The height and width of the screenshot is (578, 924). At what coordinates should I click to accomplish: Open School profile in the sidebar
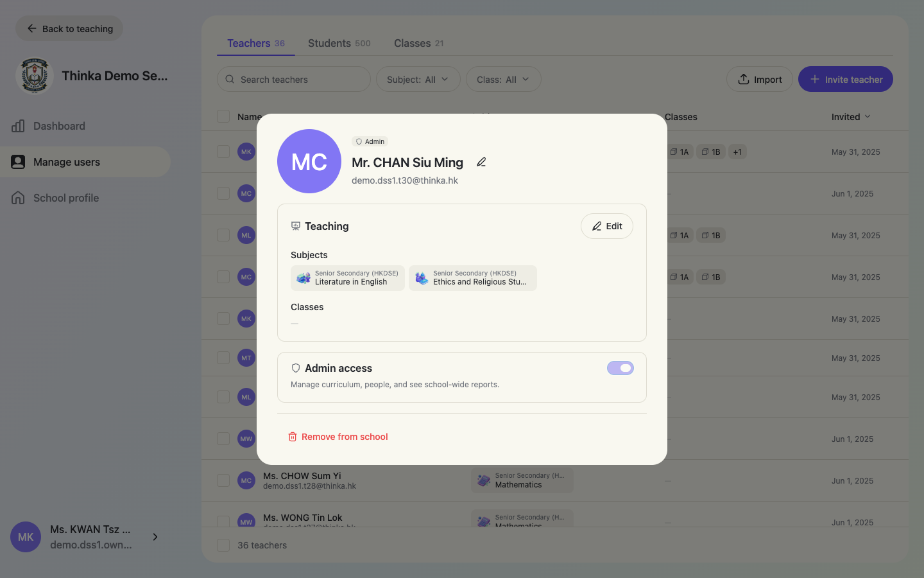click(85, 198)
